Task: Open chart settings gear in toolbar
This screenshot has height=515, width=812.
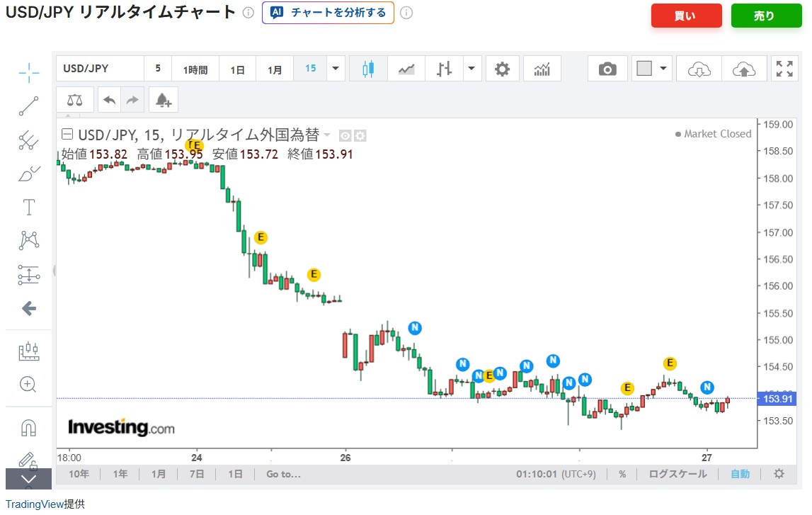Action: pos(502,69)
